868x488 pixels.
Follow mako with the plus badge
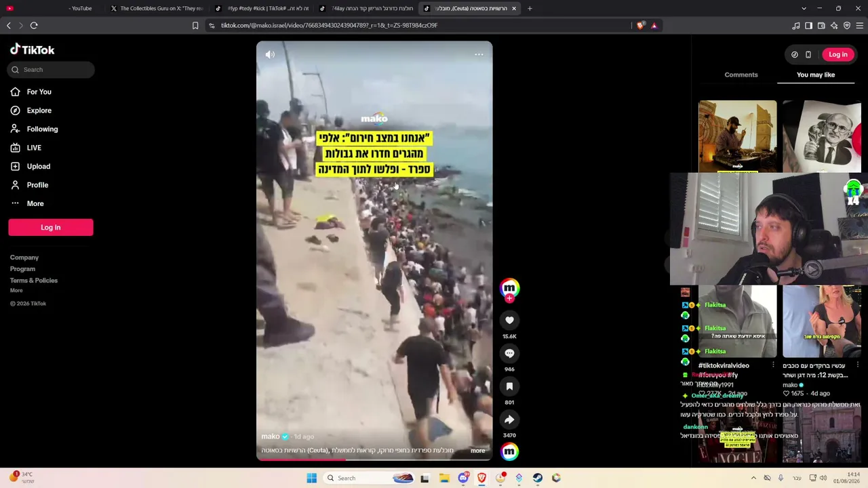tap(509, 298)
